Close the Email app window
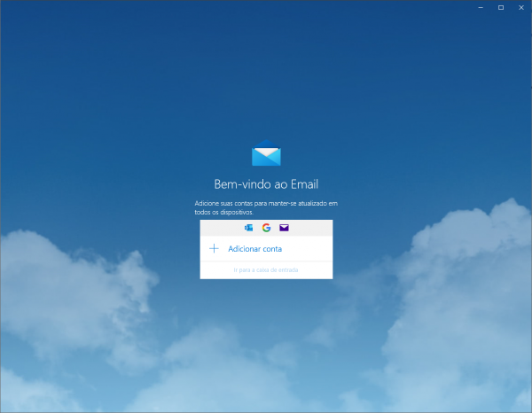This screenshot has width=532, height=413. pos(520,7)
